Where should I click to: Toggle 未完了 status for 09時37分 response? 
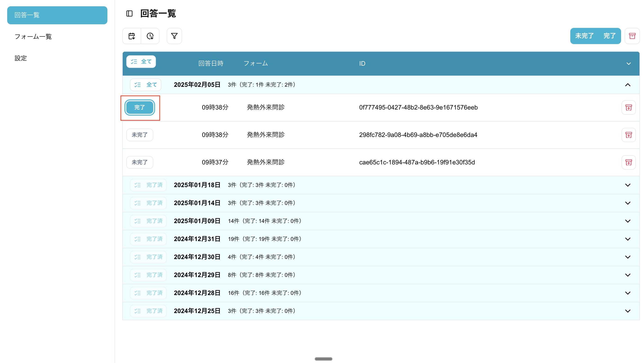tap(140, 162)
